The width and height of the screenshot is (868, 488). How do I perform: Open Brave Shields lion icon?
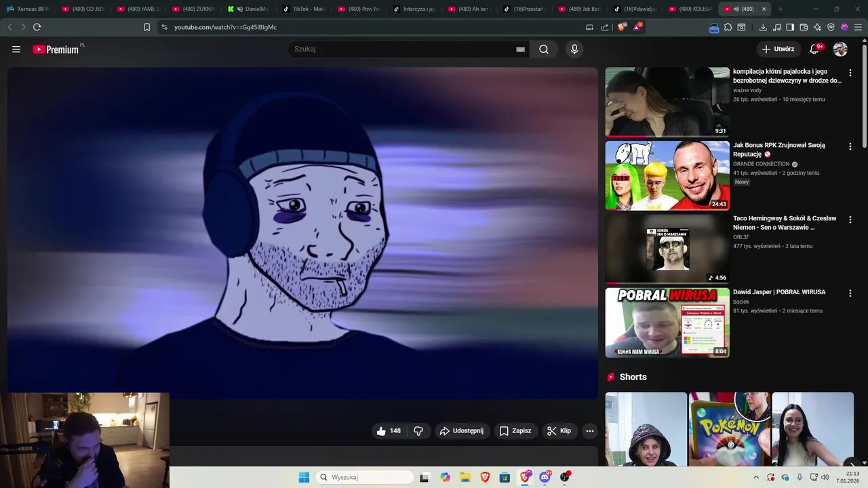tap(622, 27)
